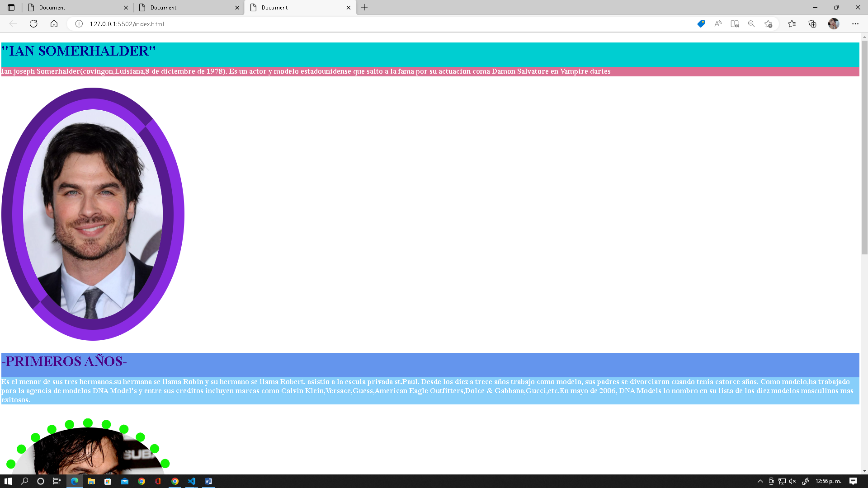Open Immersive Reader icon
This screenshot has width=868, height=488.
[x=735, y=24]
